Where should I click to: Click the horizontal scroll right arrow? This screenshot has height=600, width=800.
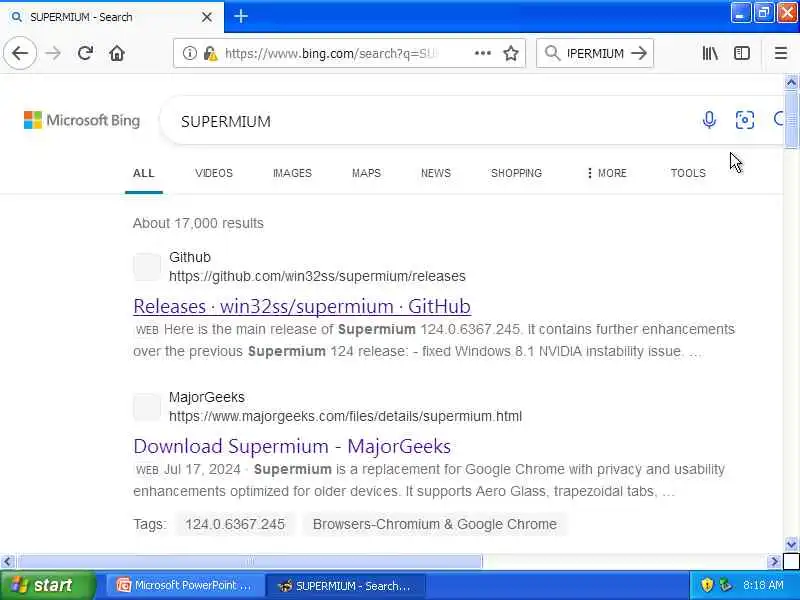(774, 562)
